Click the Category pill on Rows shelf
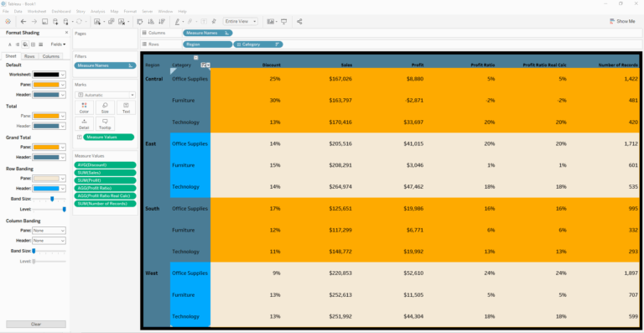 [x=258, y=44]
